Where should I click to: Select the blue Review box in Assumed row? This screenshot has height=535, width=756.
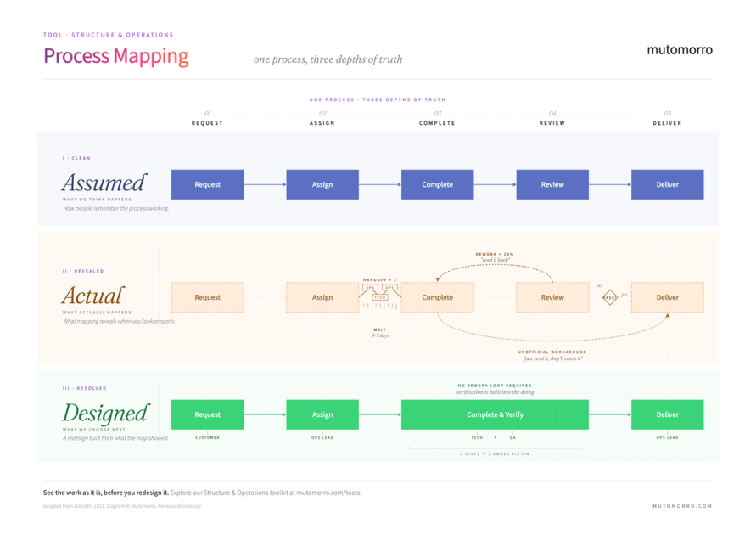[552, 184]
